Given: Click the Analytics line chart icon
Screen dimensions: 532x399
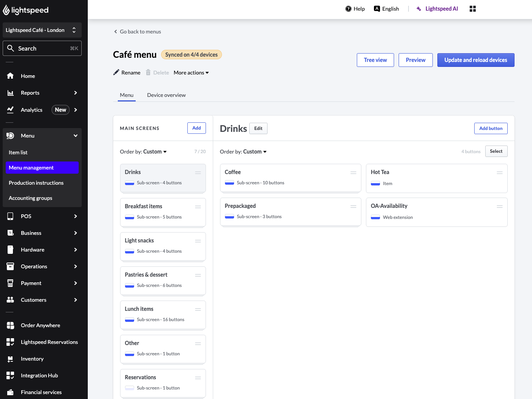Looking at the screenshot, I should [10, 110].
